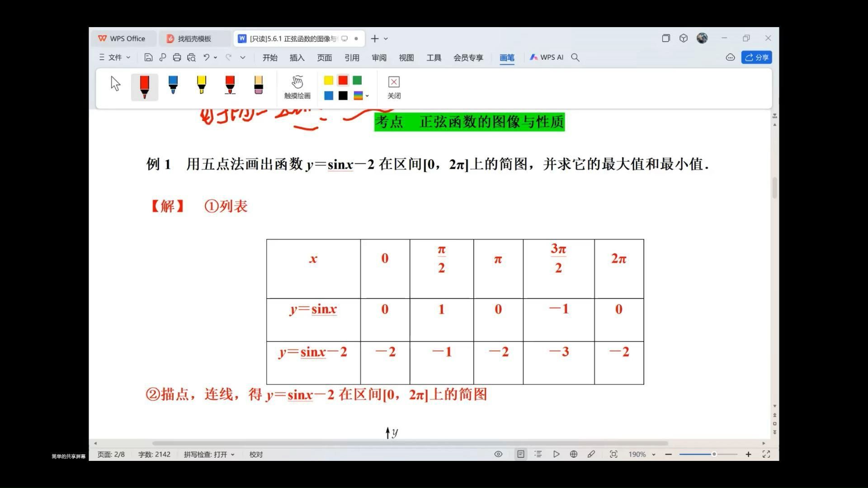The width and height of the screenshot is (868, 488).
Task: Open the 画笔 ribbon tab
Action: pos(506,57)
